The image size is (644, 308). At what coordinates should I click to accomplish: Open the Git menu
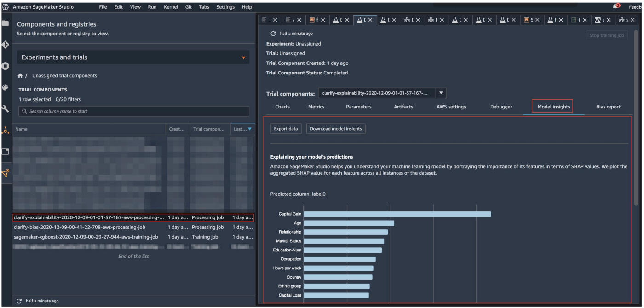point(189,7)
